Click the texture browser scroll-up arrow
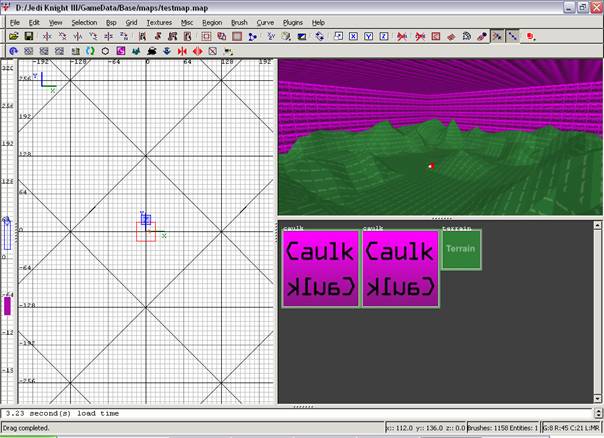This screenshot has height=438, width=604. point(597,225)
